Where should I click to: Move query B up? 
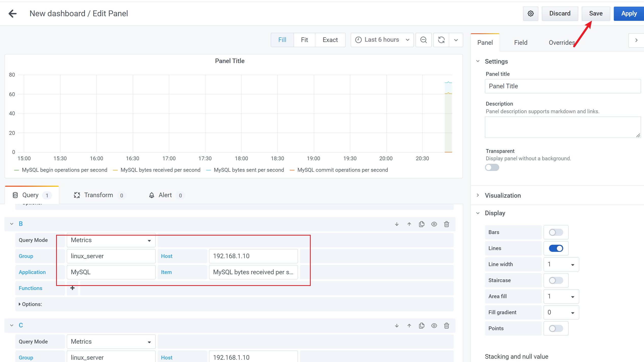pos(409,224)
